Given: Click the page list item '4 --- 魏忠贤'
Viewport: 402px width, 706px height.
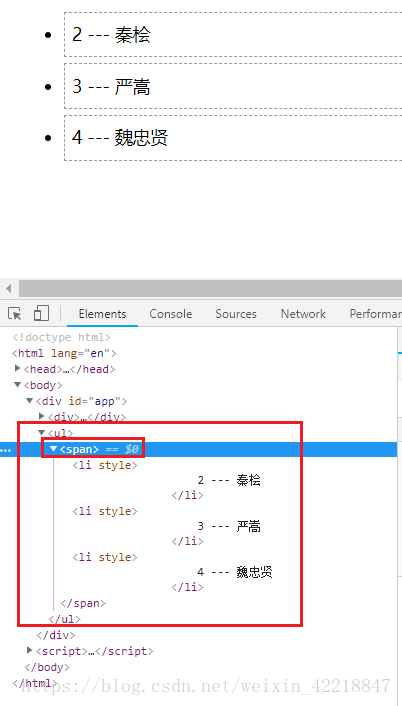Looking at the screenshot, I should click(233, 138).
